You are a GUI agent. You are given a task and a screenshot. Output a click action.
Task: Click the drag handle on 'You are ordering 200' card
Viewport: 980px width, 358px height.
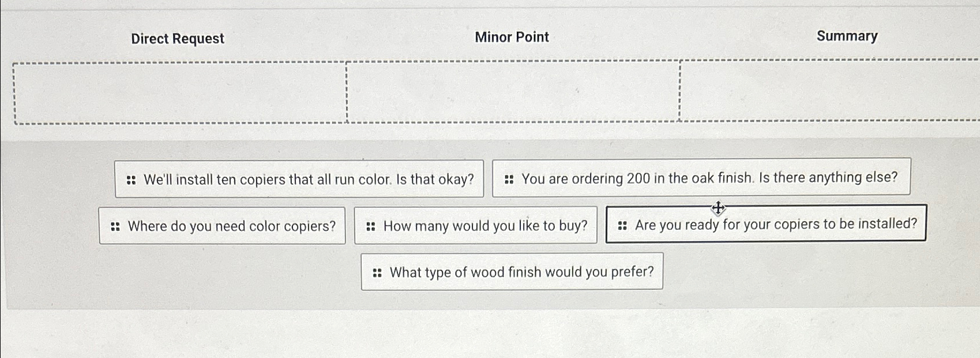[x=510, y=177]
